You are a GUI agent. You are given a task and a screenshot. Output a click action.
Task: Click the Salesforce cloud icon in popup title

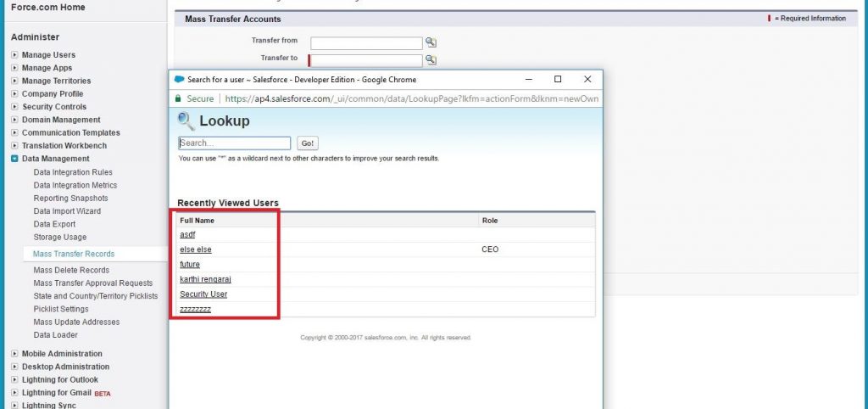click(x=179, y=79)
